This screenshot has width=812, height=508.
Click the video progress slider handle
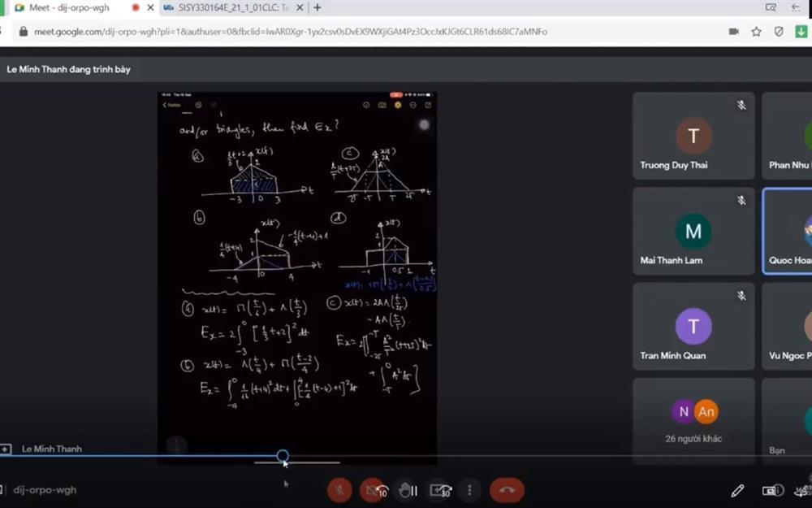[283, 456]
